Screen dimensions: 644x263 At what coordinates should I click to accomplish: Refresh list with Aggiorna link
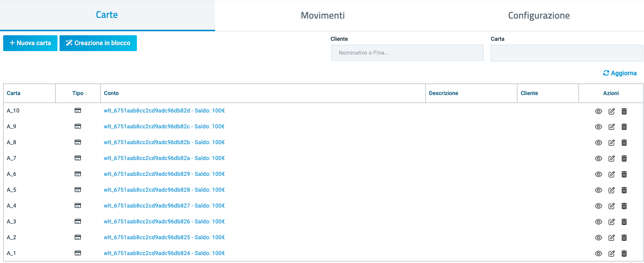pyautogui.click(x=620, y=73)
